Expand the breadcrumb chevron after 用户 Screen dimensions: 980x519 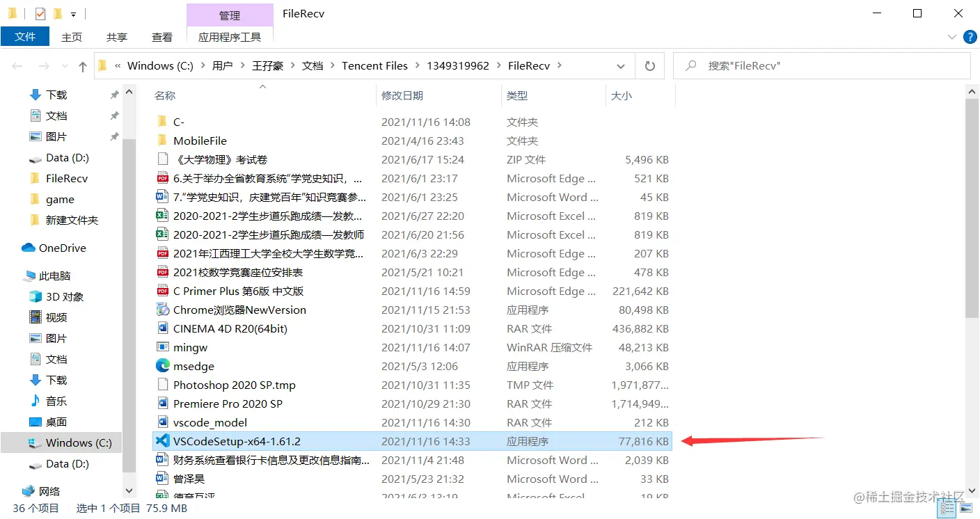242,66
